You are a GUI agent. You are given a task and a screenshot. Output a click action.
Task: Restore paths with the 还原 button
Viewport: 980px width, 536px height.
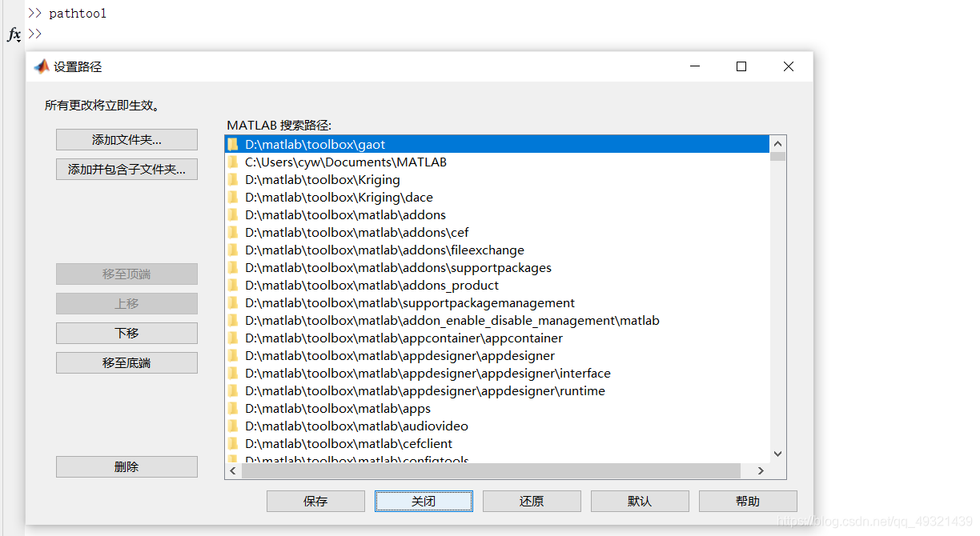pyautogui.click(x=532, y=501)
